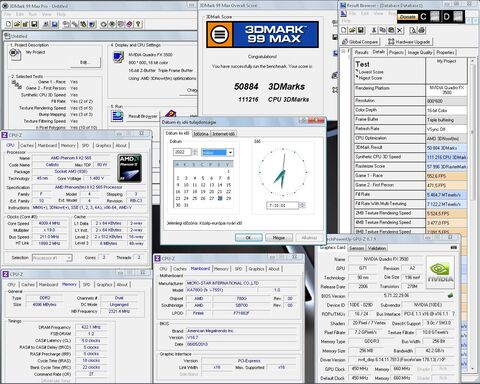This screenshot has width=480, height=384.
Task: Open the Validation tab in GPU-Z
Action: tap(377, 248)
